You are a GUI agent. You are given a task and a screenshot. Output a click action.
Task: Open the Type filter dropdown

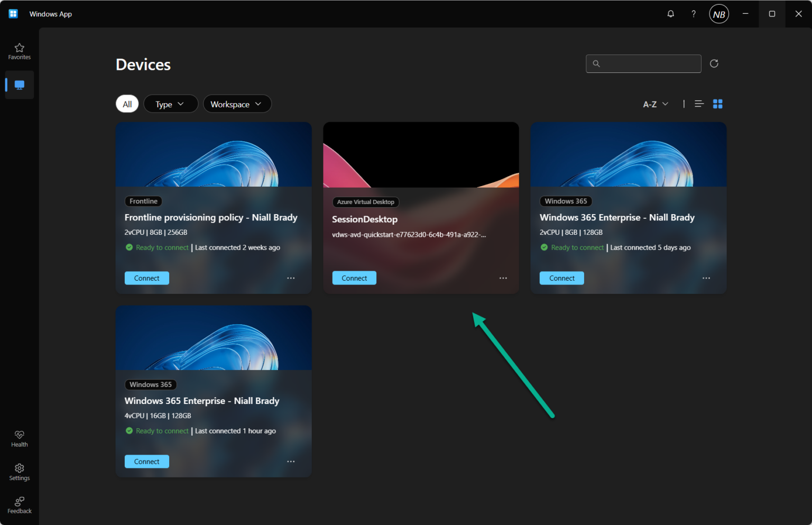click(x=170, y=104)
